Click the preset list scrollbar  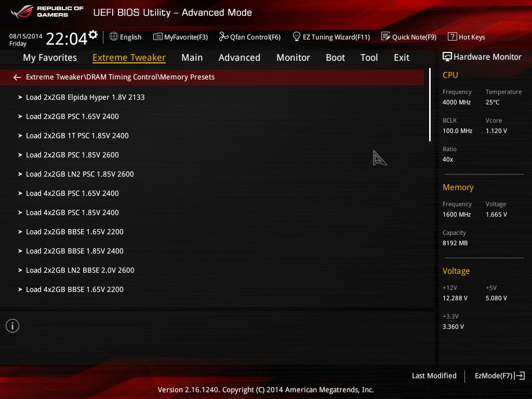click(x=430, y=105)
